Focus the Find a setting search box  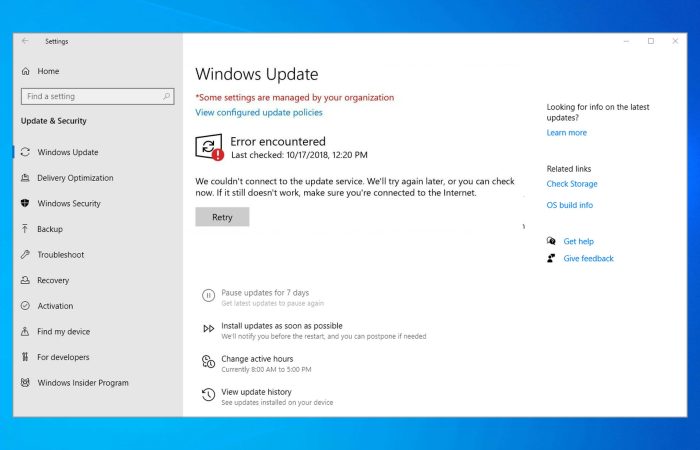pyautogui.click(x=98, y=96)
